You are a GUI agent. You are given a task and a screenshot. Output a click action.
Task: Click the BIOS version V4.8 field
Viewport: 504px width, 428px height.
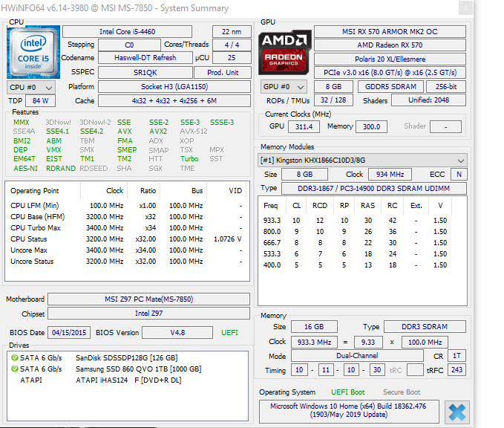[177, 333]
